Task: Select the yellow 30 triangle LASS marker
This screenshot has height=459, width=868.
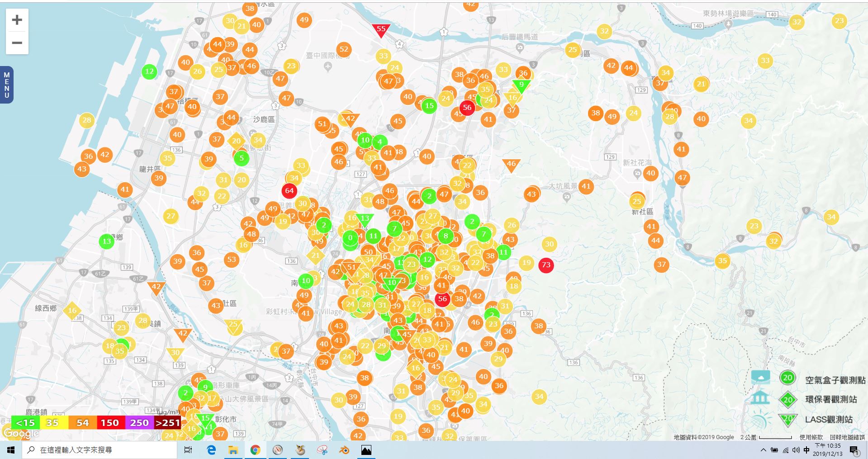Action: pyautogui.click(x=175, y=354)
